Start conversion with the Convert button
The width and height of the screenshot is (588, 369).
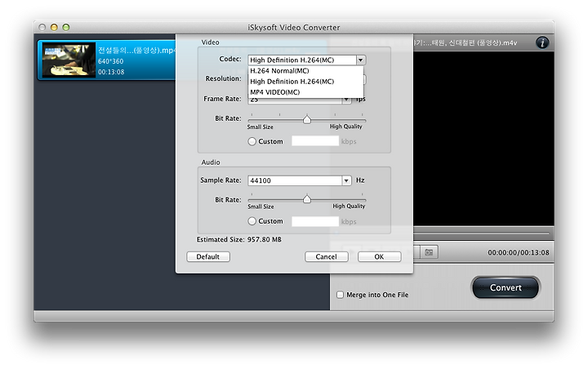pyautogui.click(x=506, y=287)
